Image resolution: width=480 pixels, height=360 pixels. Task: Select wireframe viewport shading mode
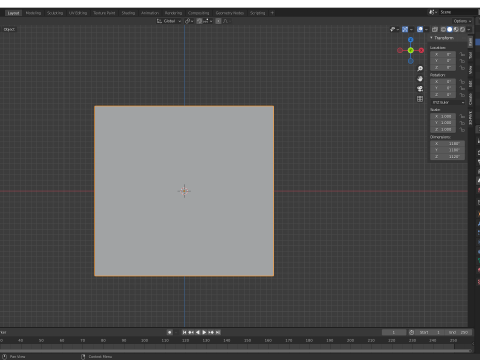click(443, 29)
